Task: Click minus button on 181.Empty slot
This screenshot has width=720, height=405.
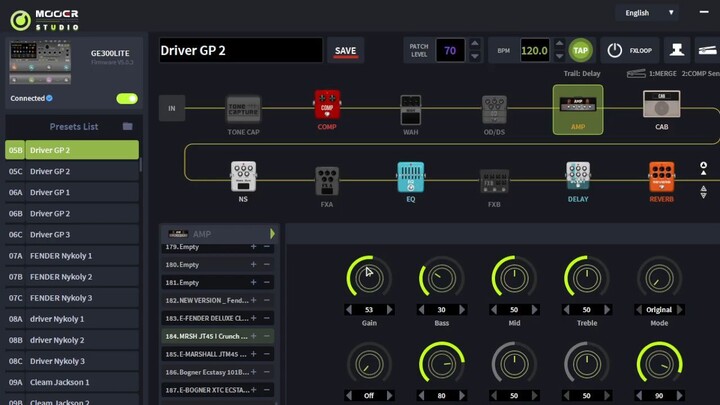Action: (x=267, y=282)
